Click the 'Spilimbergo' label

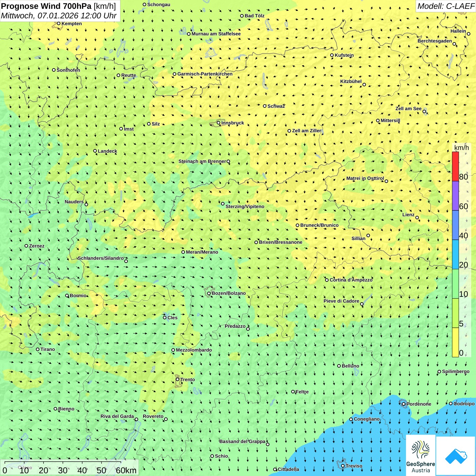pos(456,371)
